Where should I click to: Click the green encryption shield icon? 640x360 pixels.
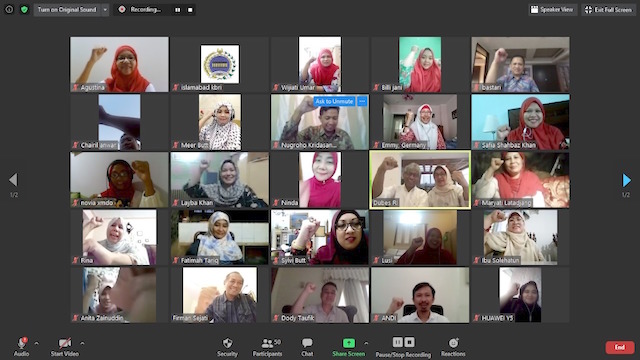(x=24, y=9)
